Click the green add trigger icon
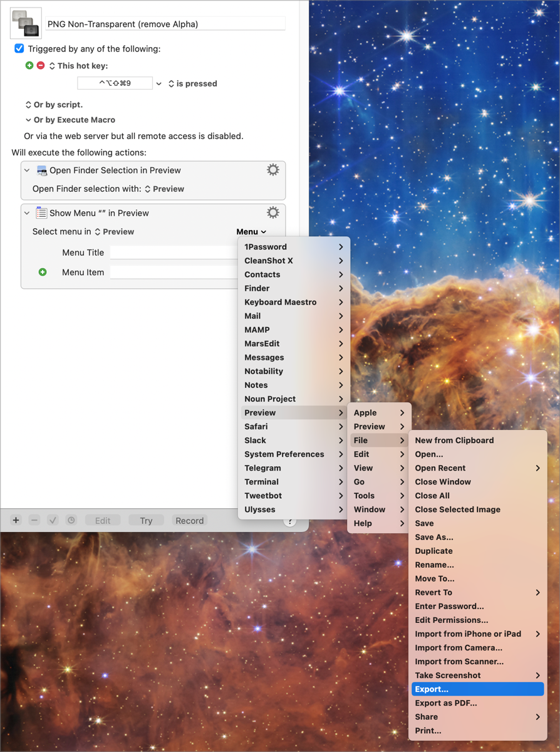 (x=29, y=65)
